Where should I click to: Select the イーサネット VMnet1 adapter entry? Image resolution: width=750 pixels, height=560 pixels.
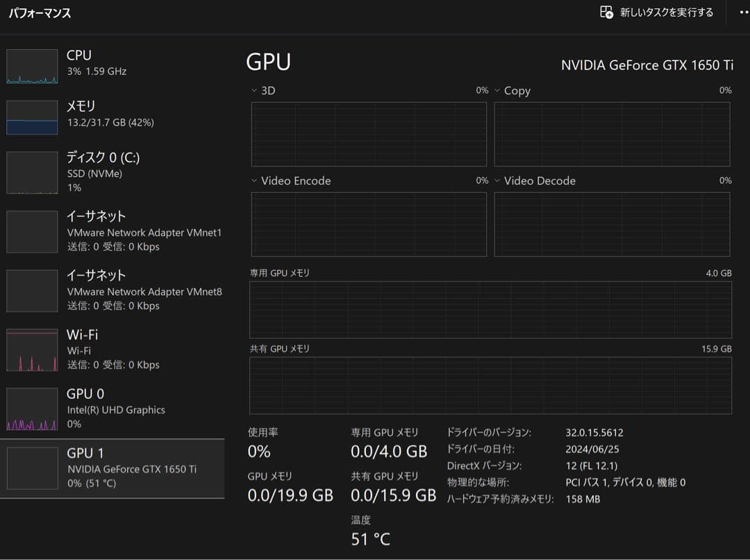pyautogui.click(x=111, y=230)
